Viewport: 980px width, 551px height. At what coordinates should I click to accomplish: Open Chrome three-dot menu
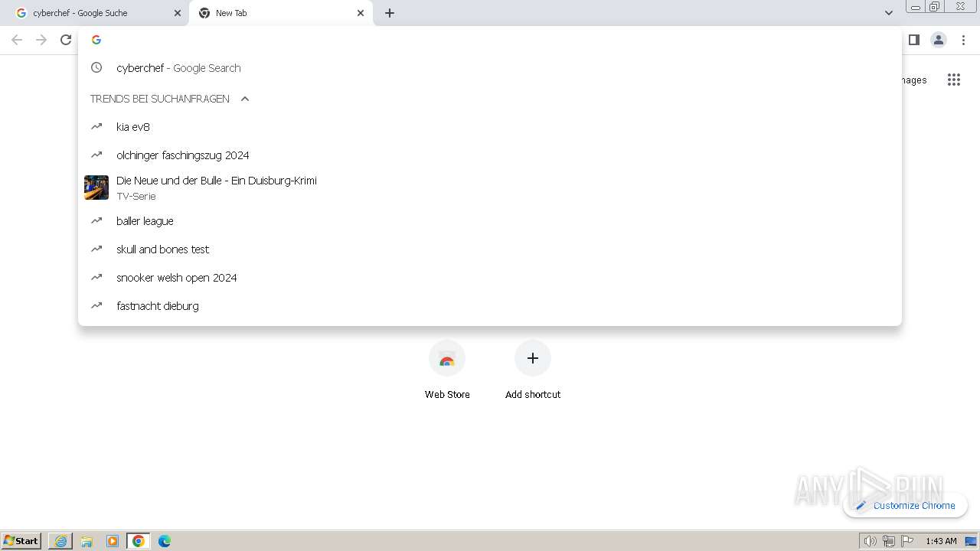pos(963,40)
